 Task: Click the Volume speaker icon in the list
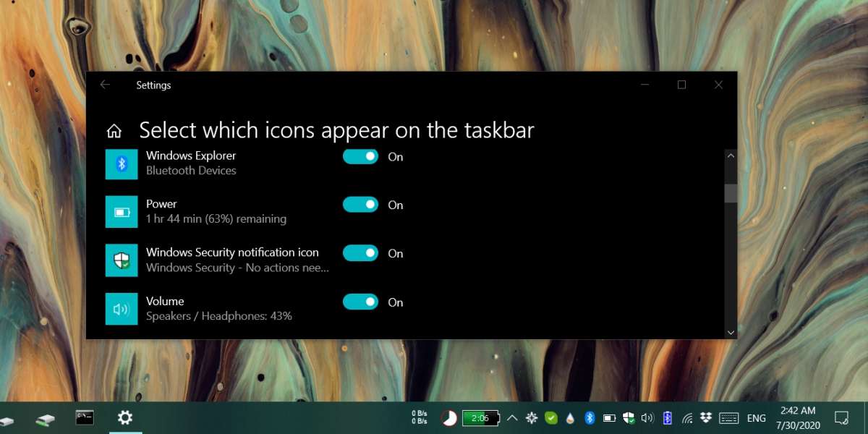(x=122, y=309)
